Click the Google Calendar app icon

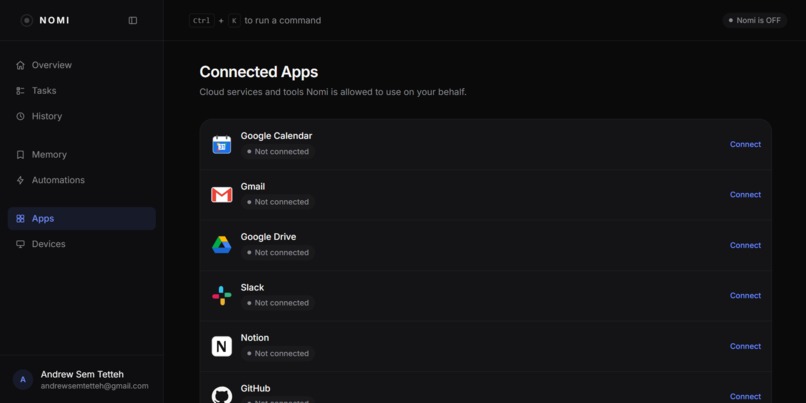(222, 144)
